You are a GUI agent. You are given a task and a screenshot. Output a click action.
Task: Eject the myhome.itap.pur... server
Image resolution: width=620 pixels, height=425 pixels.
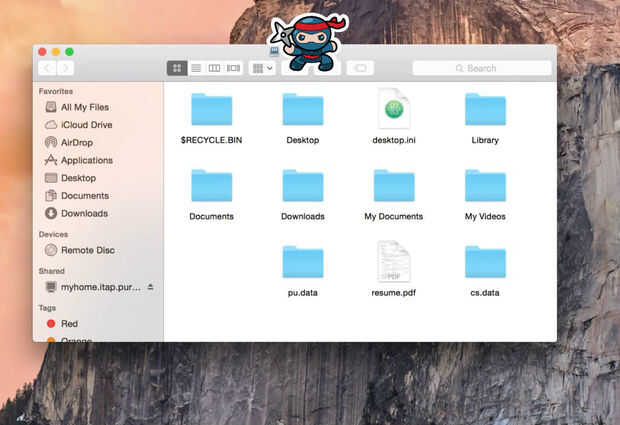coord(150,287)
